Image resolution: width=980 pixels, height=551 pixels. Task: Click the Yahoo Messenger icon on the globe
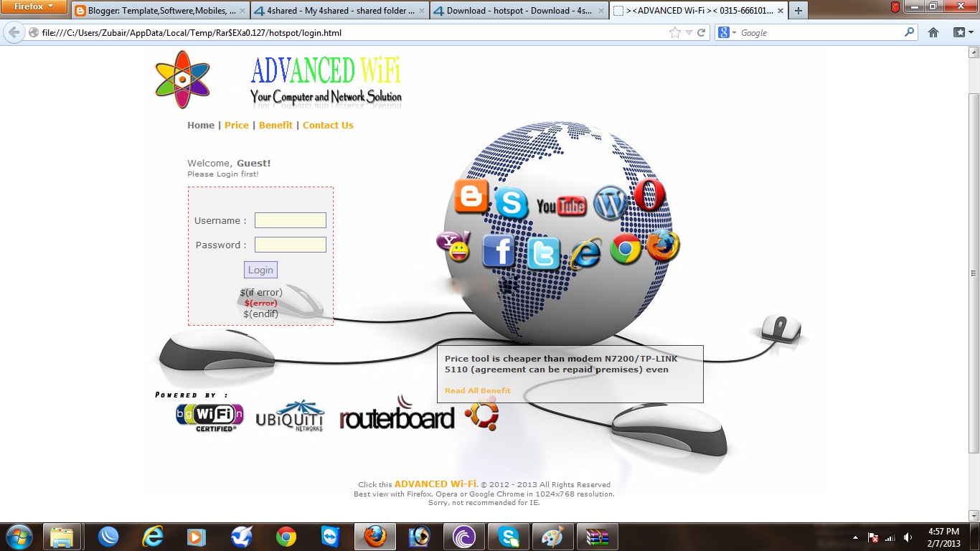(455, 246)
